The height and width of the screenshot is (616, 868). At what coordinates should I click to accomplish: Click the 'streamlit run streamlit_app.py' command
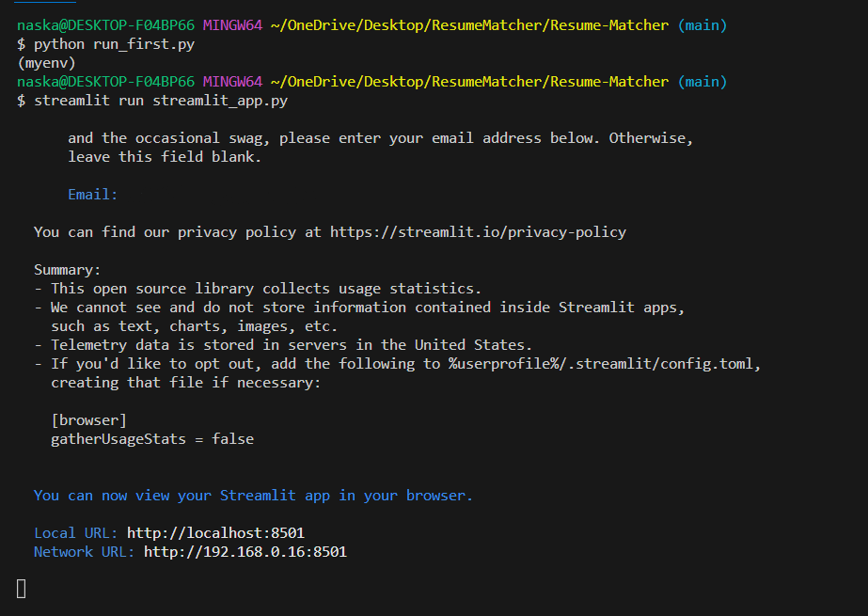pyautogui.click(x=161, y=101)
